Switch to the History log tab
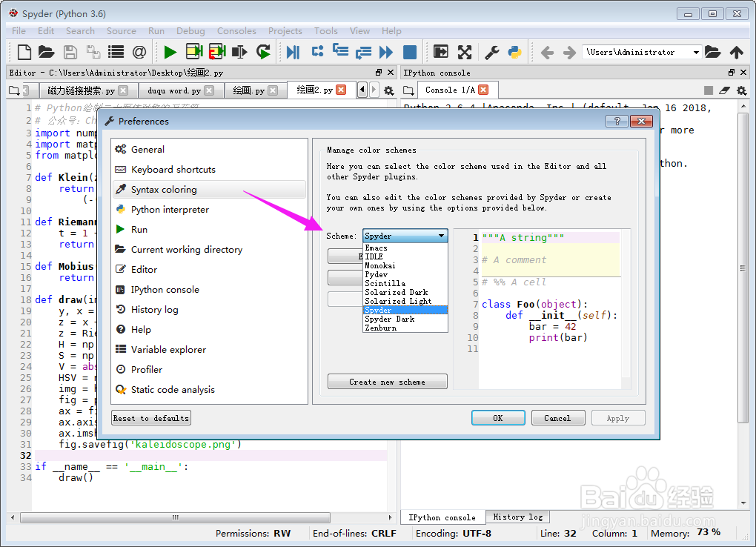Screen dimensions: 756x547 518,517
